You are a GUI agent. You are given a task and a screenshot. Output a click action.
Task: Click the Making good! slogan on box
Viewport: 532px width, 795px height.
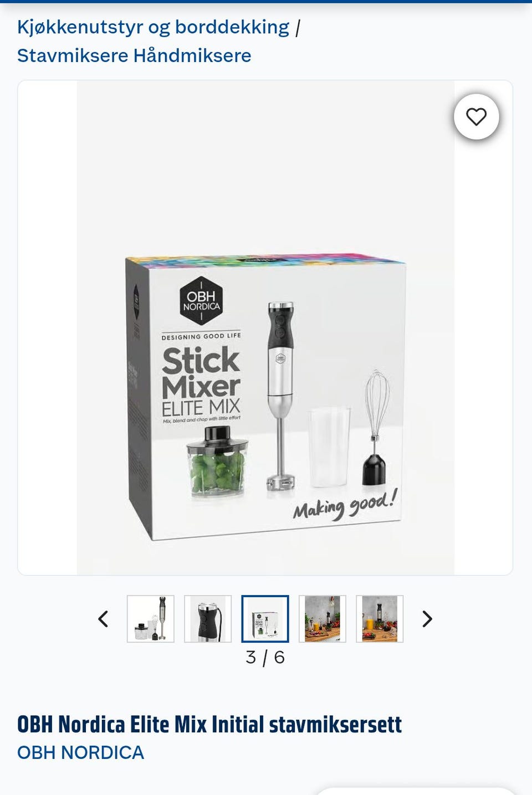[345, 504]
